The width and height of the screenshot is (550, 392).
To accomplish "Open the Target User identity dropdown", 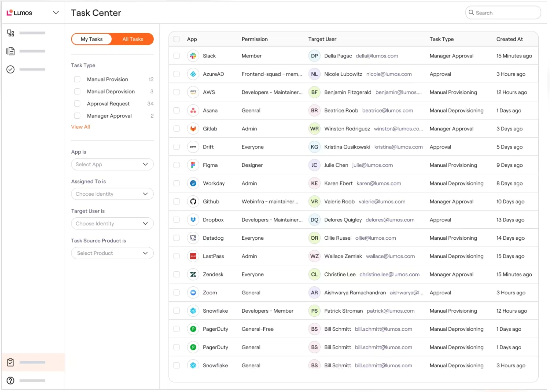I will [112, 224].
